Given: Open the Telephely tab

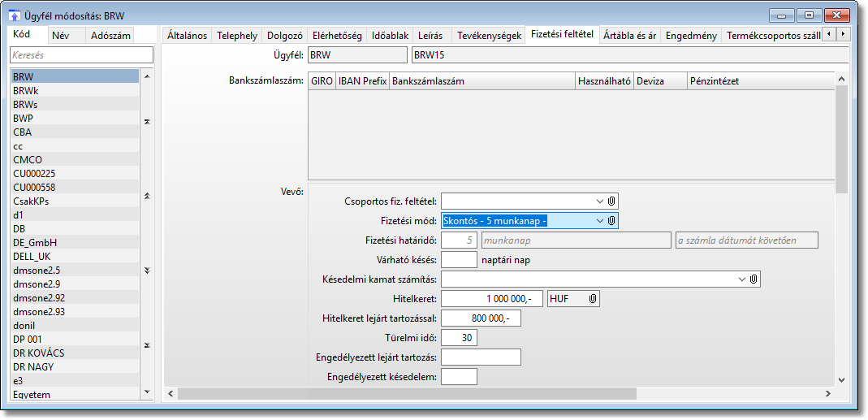Looking at the screenshot, I should coord(237,36).
